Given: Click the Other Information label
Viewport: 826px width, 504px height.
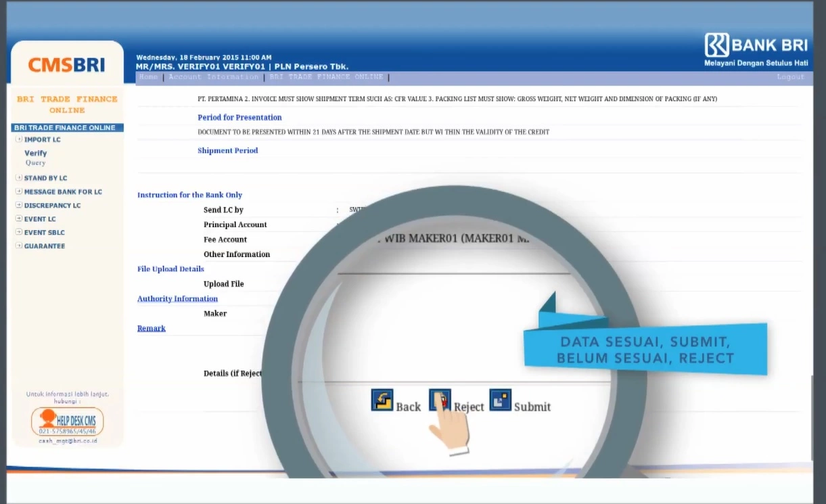Looking at the screenshot, I should click(237, 254).
